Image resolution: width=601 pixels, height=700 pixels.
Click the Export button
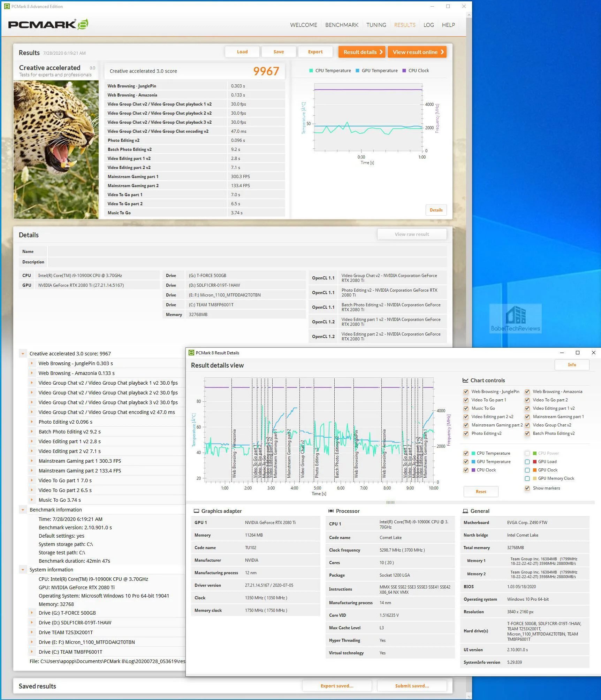pyautogui.click(x=315, y=52)
